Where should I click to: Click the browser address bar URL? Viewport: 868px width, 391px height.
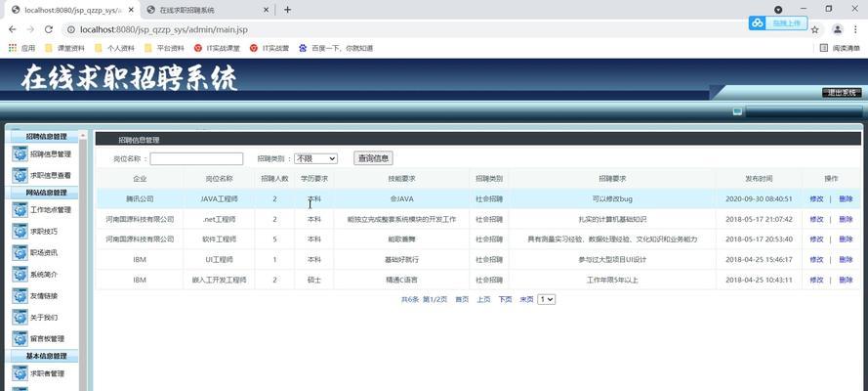coord(163,29)
